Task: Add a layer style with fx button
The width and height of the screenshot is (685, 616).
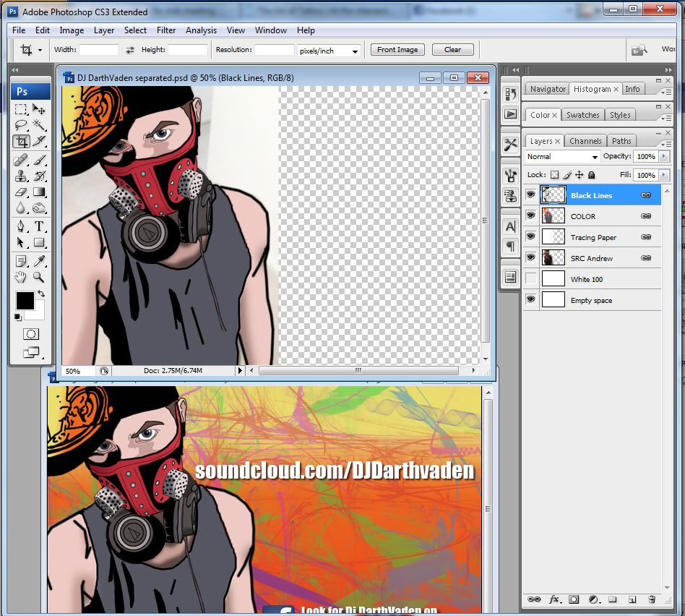Action: [x=554, y=599]
